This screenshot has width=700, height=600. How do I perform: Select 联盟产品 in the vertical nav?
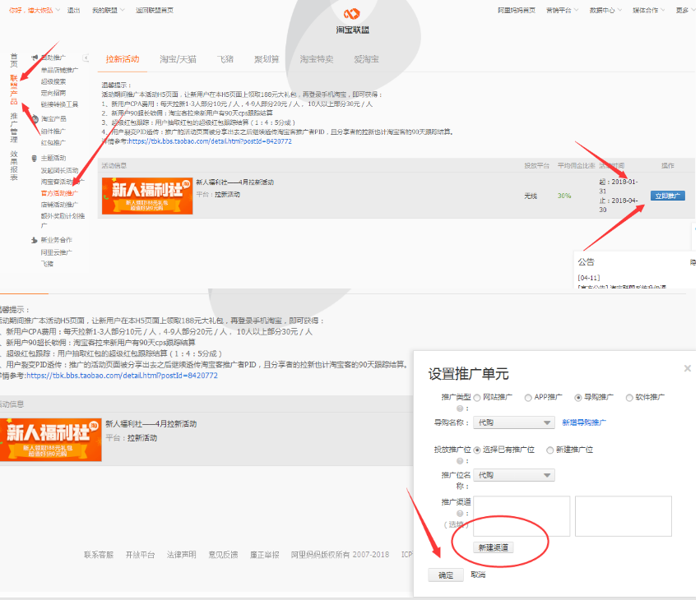click(14, 90)
